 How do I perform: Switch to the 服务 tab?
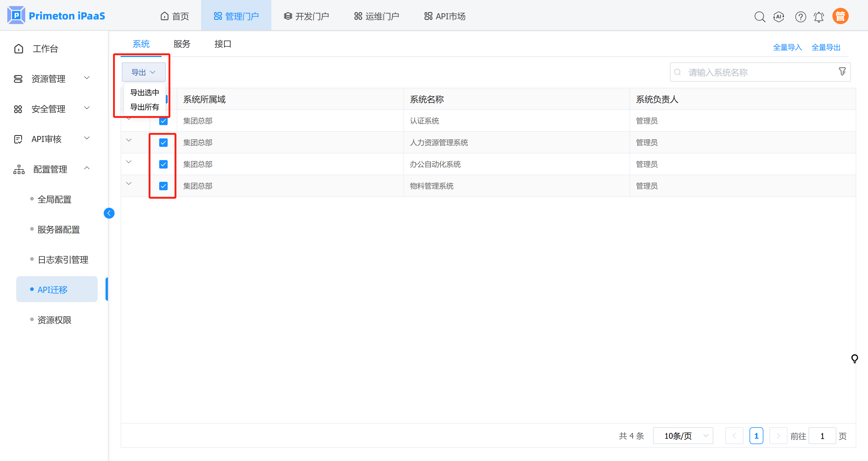pyautogui.click(x=181, y=44)
